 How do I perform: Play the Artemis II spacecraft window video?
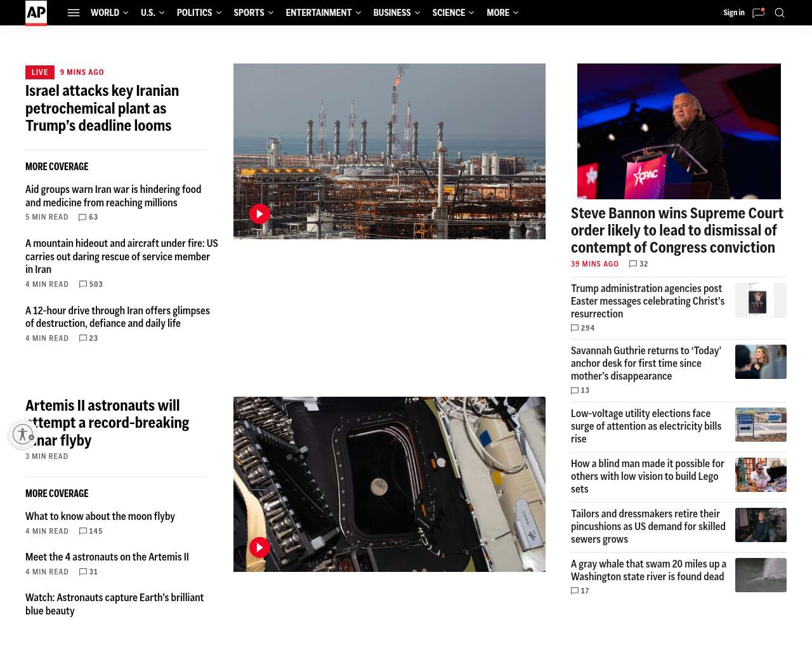click(x=259, y=547)
